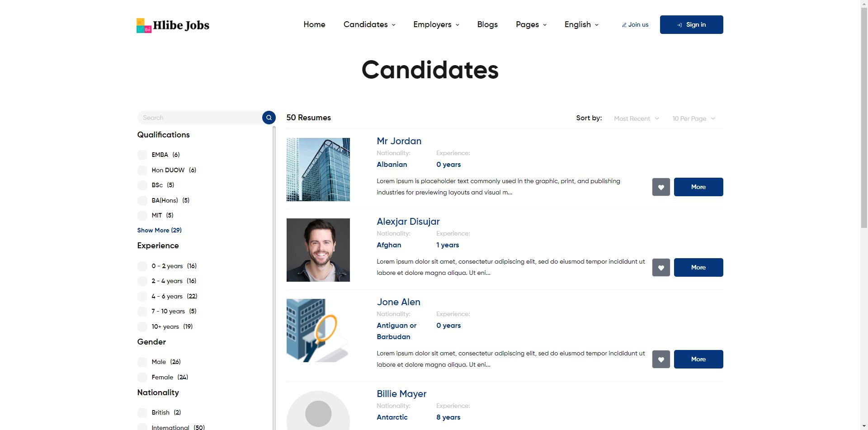Click More button for Mr Jordan
This screenshot has width=868, height=430.
pos(698,187)
